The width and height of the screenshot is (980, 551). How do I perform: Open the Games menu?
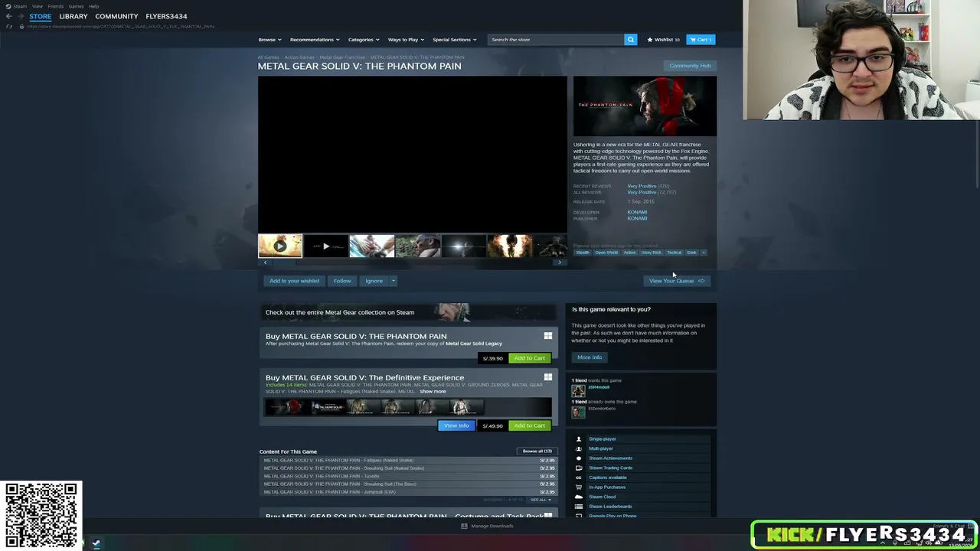pos(76,6)
